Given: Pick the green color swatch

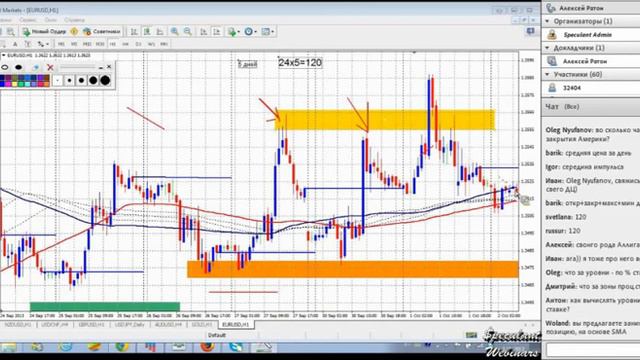Looking at the screenshot, I should click(x=21, y=84).
